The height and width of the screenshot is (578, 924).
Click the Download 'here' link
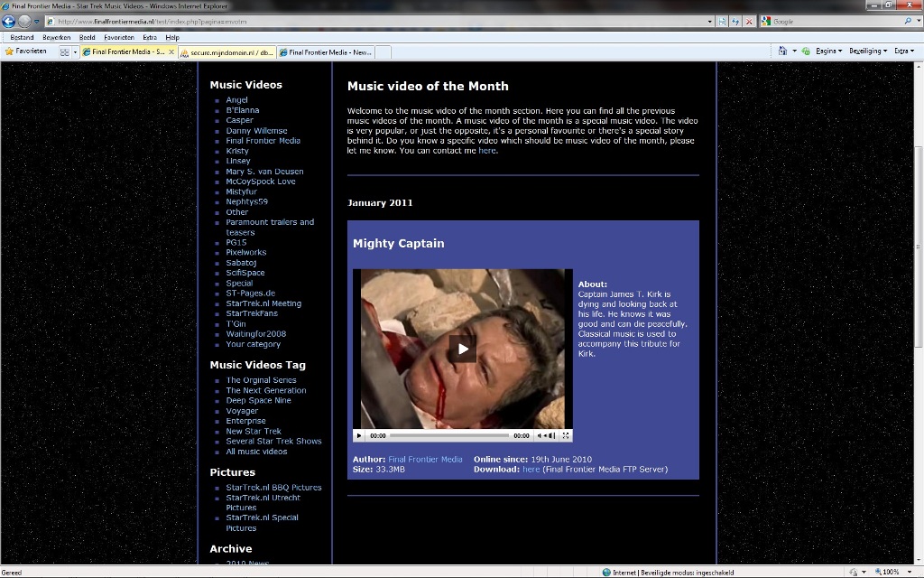pyautogui.click(x=531, y=470)
